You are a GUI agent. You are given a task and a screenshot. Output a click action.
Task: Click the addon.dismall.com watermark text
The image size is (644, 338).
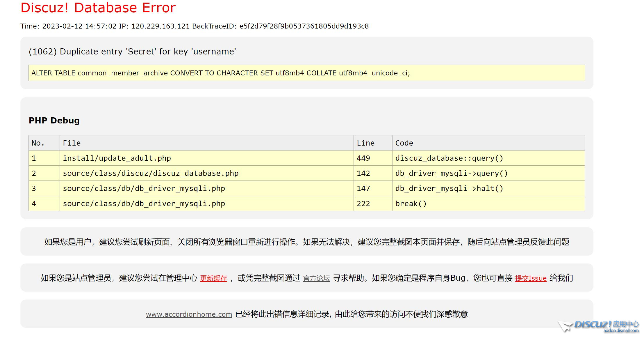point(621,331)
